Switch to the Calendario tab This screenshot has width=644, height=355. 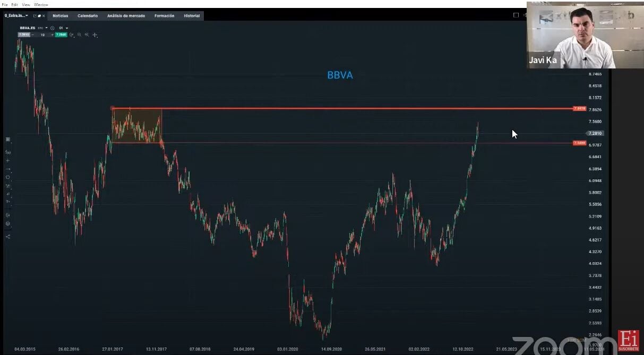(88, 16)
